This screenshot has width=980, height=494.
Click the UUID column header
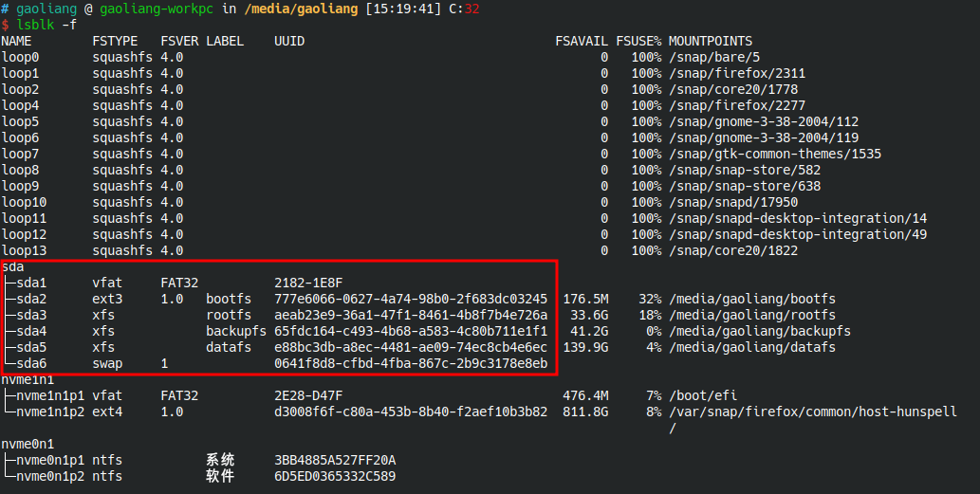click(x=289, y=42)
